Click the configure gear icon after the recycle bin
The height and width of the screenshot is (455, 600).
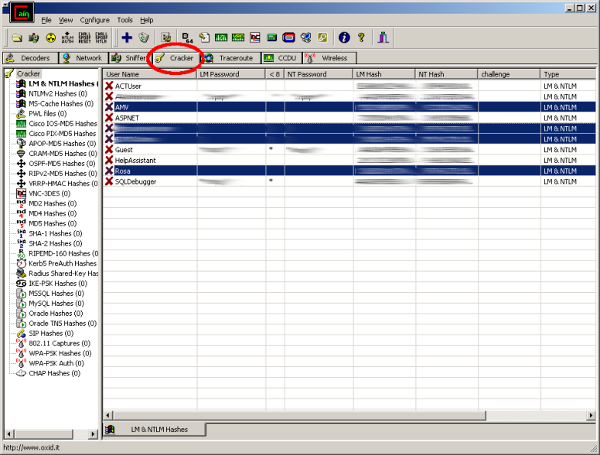pyautogui.click(x=166, y=38)
